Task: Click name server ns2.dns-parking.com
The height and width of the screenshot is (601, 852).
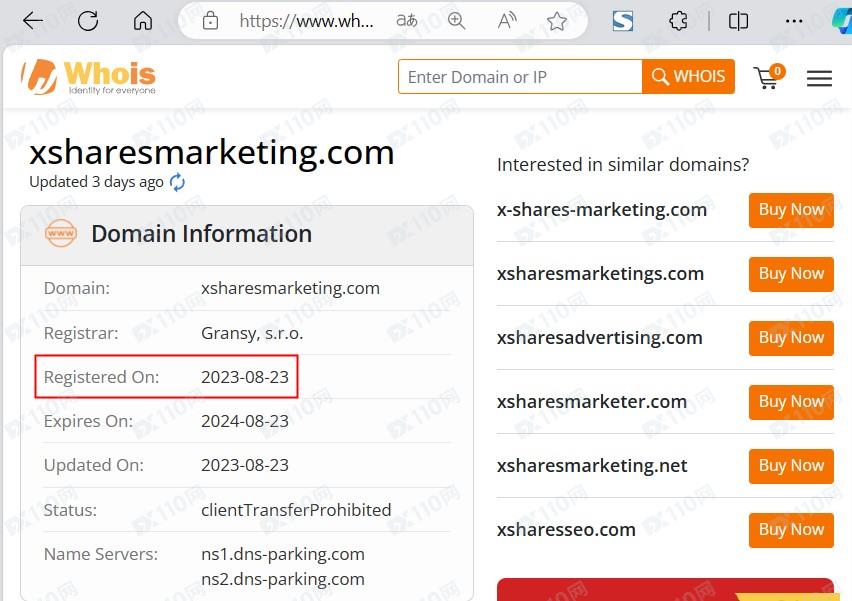Action: pyautogui.click(x=283, y=579)
